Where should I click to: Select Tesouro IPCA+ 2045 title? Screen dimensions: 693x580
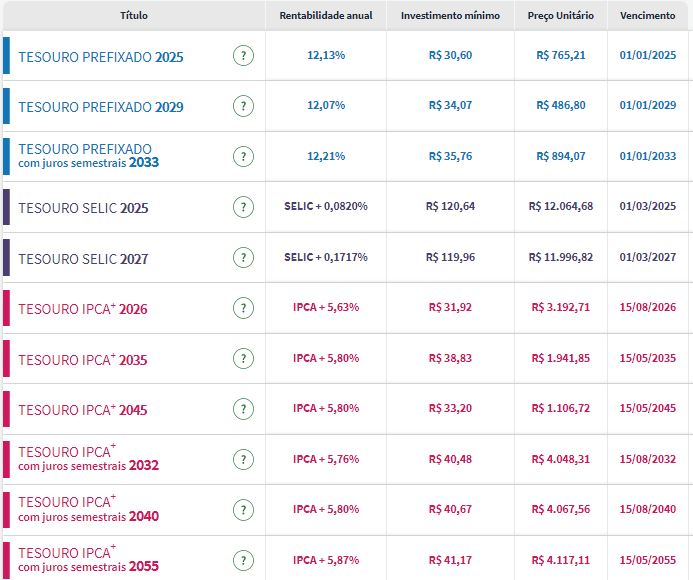(x=83, y=409)
